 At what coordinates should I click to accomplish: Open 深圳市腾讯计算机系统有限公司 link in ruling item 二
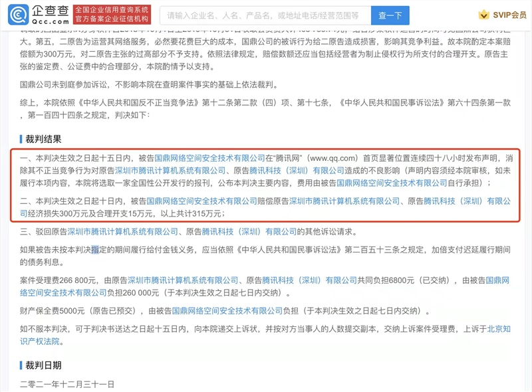pos(344,201)
